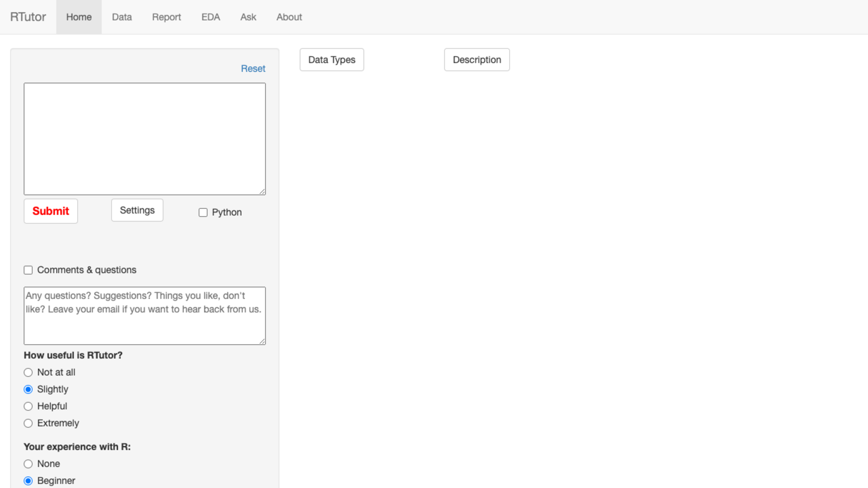Choose 'Helpful' for RTutor usefulness
Viewport: 868px width, 488px height.
click(x=28, y=406)
